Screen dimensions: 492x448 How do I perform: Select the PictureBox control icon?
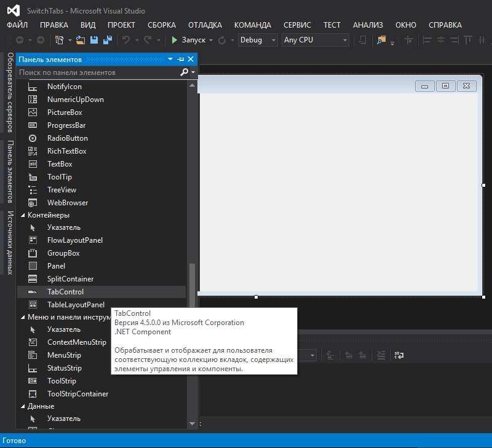click(x=33, y=112)
